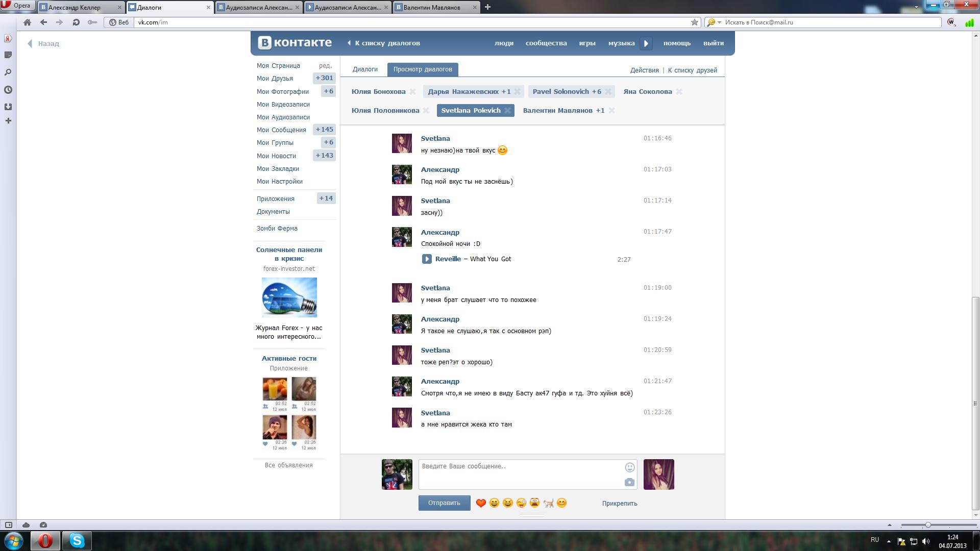Close the Валентин Мавлянов dialog tab
Image resolution: width=980 pixels, height=551 pixels.
(611, 111)
